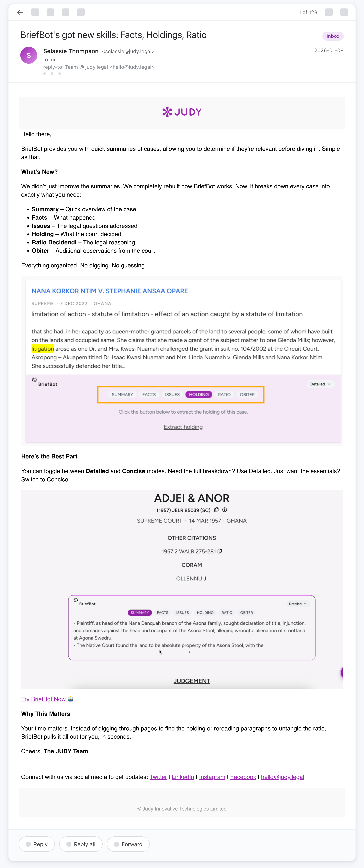Copy the 1957 2 WALR citation
364x868 pixels.
click(220, 551)
